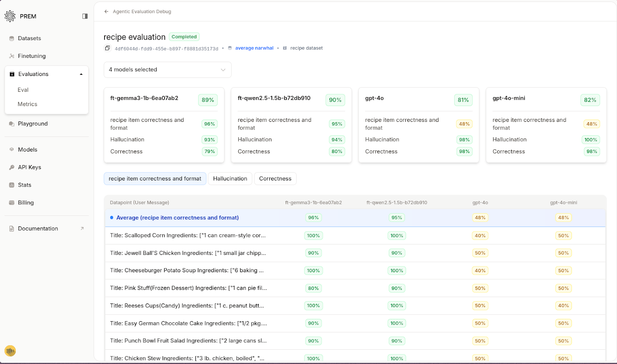Collapse the sidebar using the panel icon

tap(84, 16)
